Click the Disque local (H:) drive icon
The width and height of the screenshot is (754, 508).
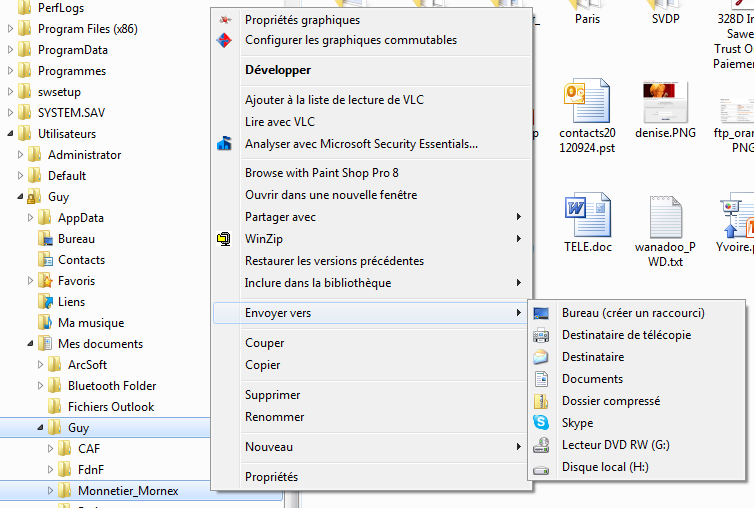[541, 468]
